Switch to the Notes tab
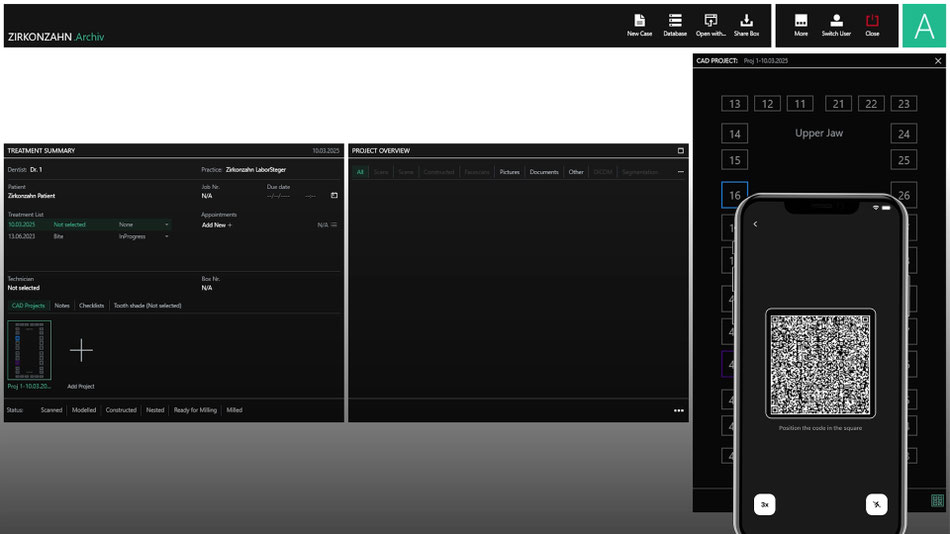The image size is (950, 534). [62, 305]
